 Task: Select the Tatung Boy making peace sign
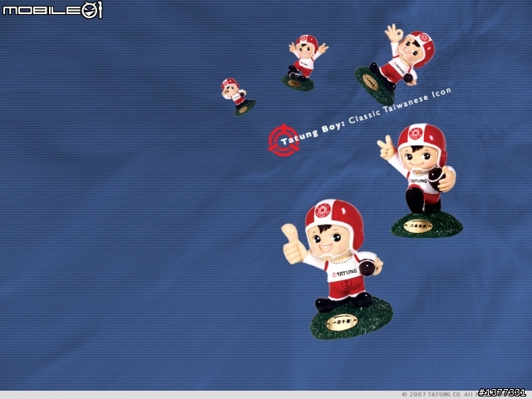420,180
